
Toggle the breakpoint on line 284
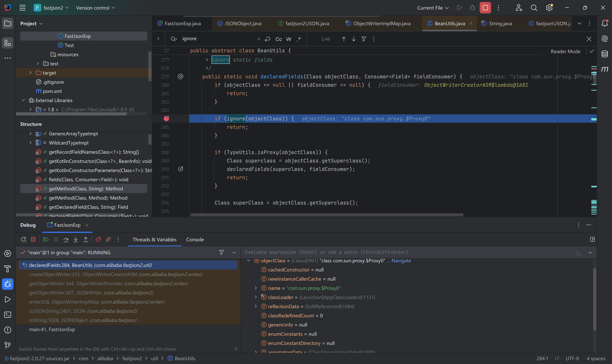166,119
